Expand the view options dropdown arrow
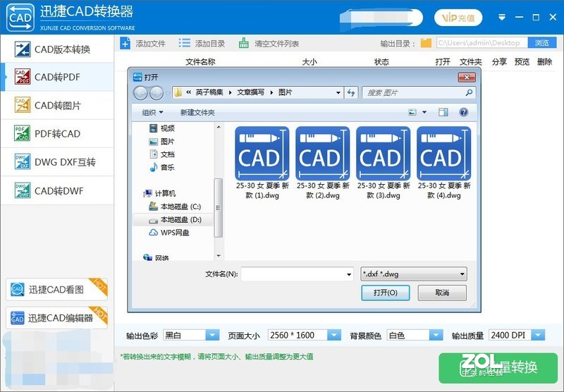 tap(424, 113)
